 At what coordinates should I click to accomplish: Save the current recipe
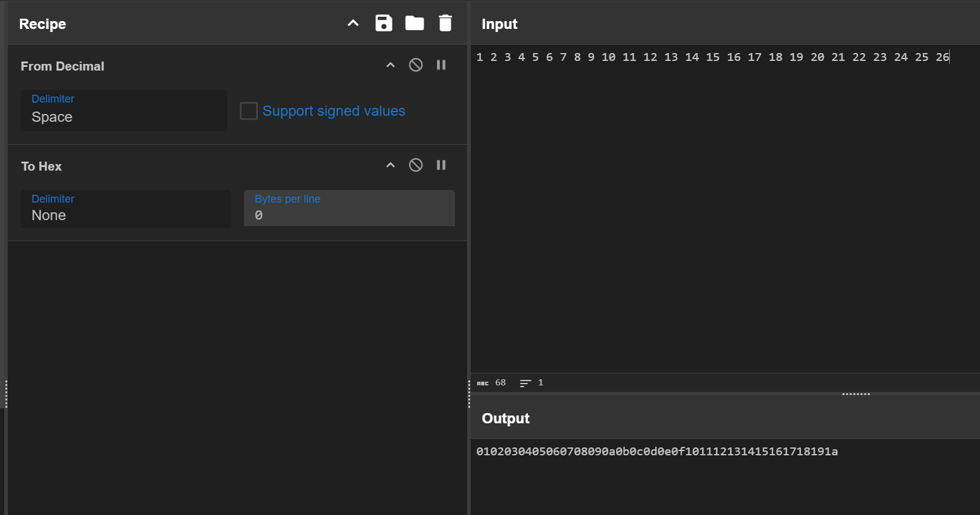pos(383,24)
